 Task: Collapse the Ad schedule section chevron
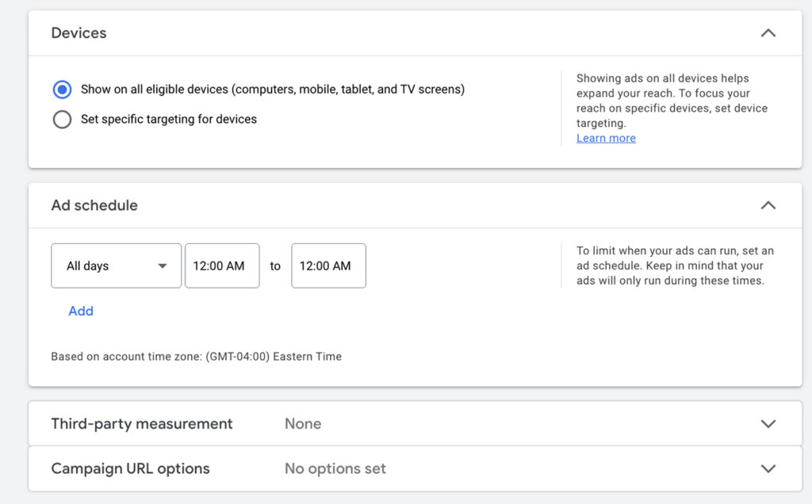768,205
